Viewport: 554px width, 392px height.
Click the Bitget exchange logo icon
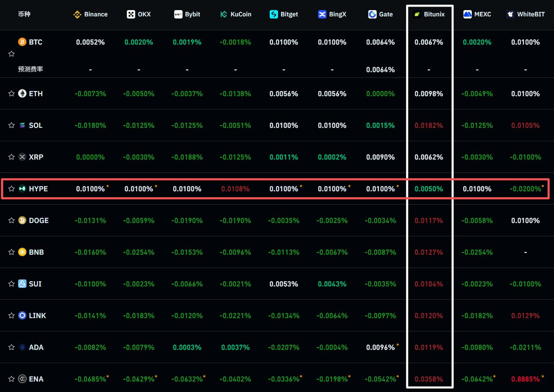274,14
